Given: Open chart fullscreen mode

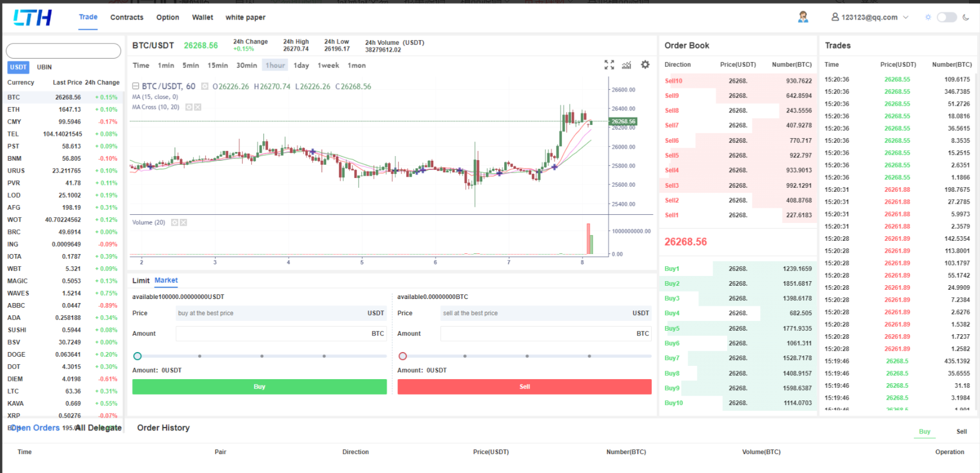Looking at the screenshot, I should [609, 65].
